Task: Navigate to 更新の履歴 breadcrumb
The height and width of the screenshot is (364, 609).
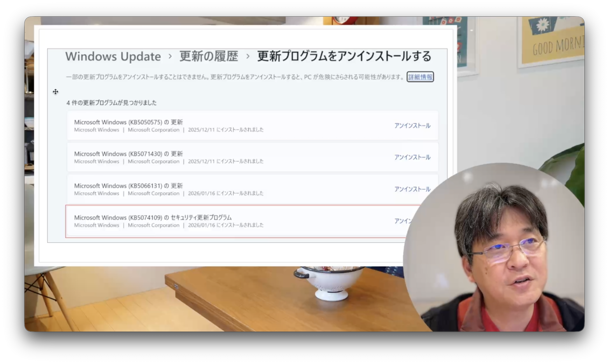Action: pos(209,56)
